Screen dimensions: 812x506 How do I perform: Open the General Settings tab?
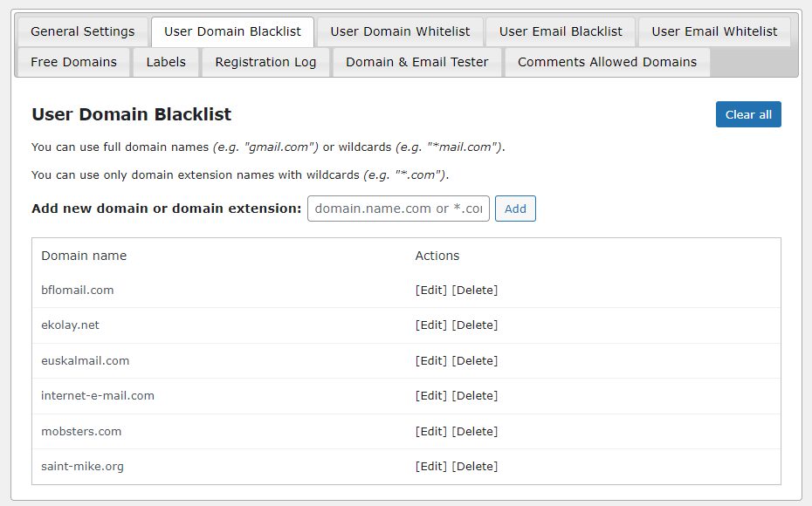[83, 31]
